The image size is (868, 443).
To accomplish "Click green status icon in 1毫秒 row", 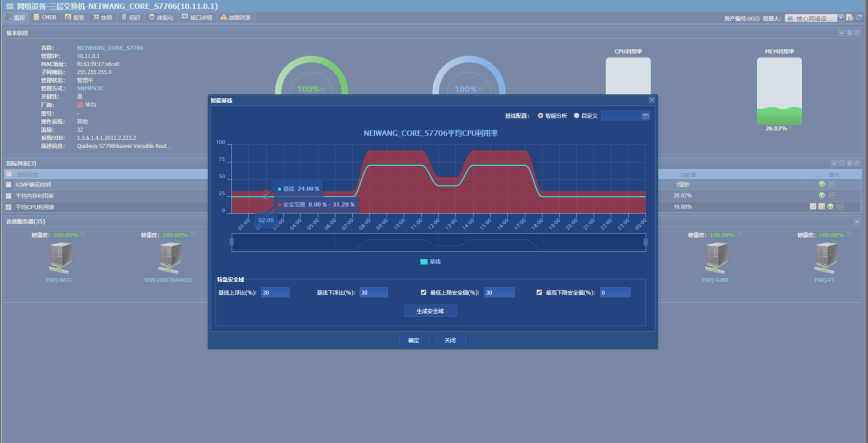I will pos(822,184).
